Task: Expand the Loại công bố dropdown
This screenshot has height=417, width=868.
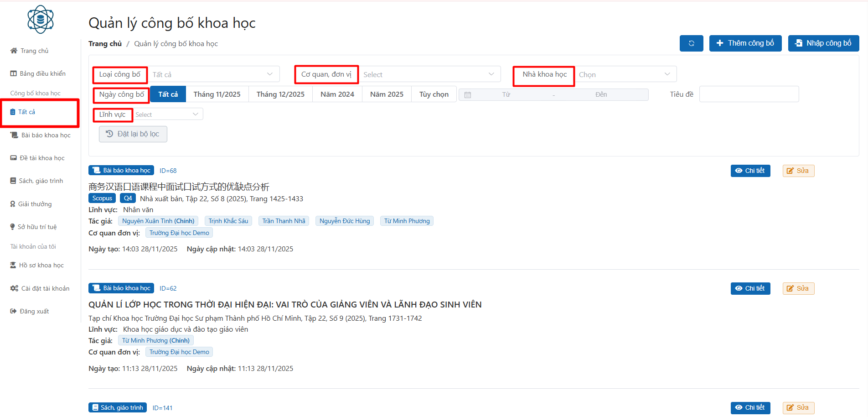Action: (x=213, y=74)
